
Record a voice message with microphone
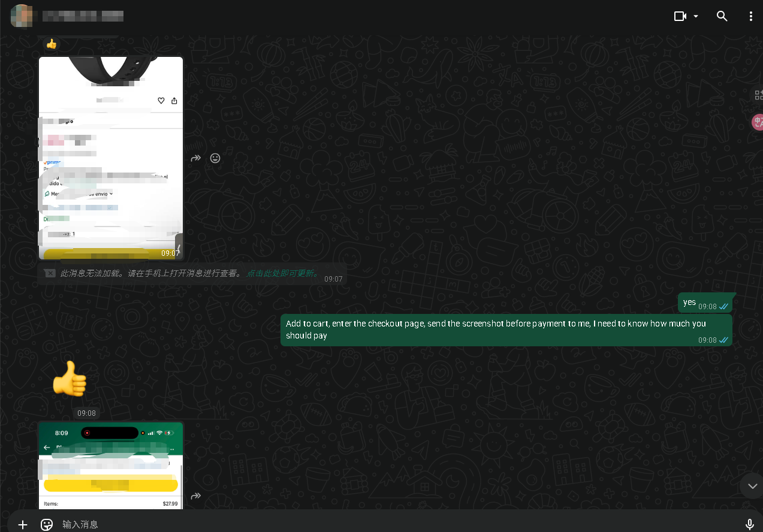point(749,525)
